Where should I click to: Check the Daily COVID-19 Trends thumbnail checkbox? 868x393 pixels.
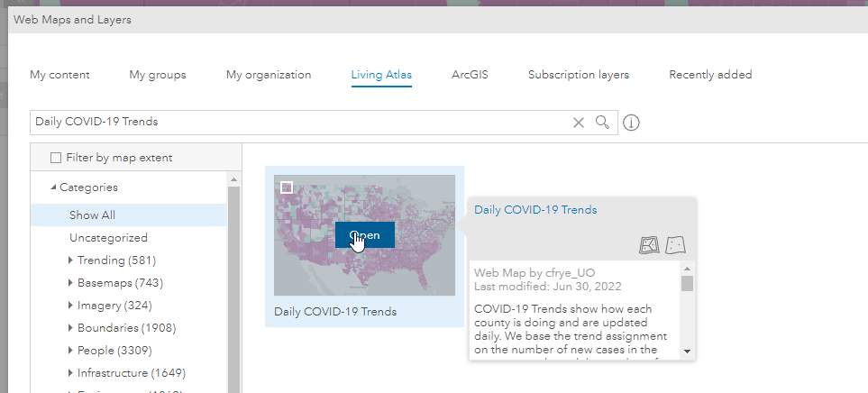[287, 187]
